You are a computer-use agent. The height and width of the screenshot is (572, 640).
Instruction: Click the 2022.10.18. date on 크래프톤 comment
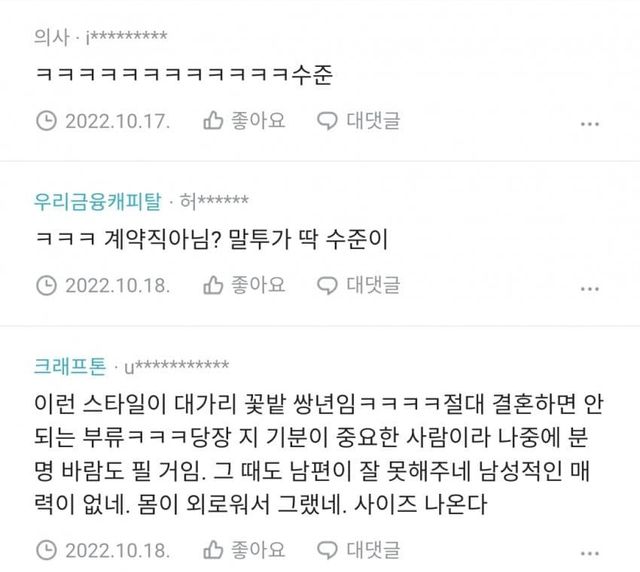[118, 550]
